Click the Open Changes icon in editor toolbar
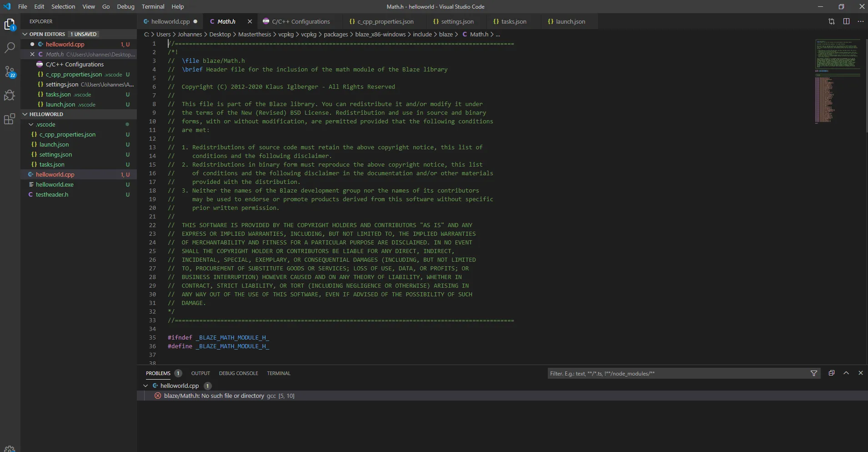868x452 pixels. [832, 21]
